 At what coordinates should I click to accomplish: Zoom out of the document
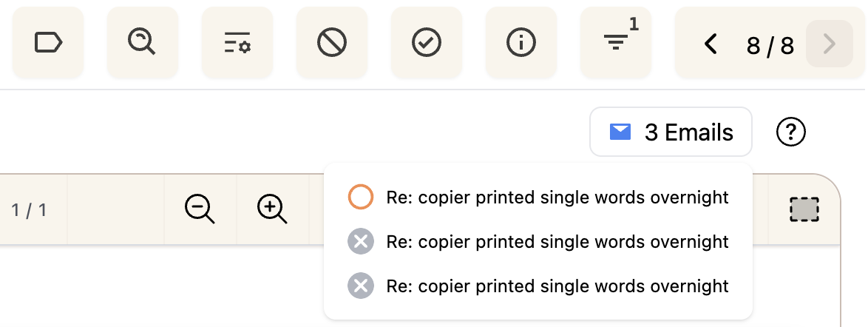[200, 209]
